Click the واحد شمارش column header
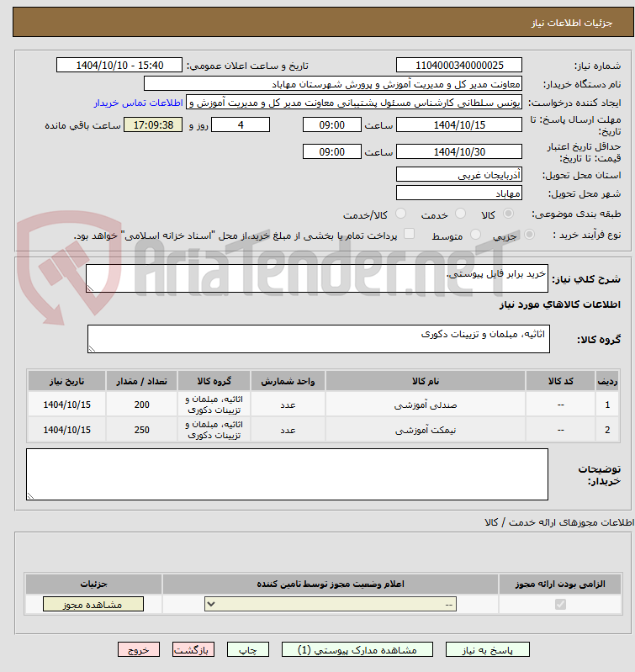The width and height of the screenshot is (635, 672). 288,381
